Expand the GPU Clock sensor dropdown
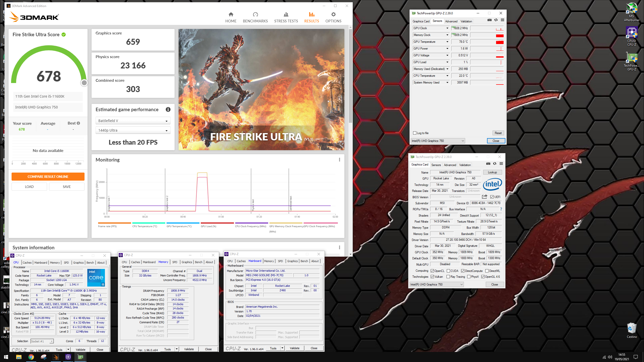The height and width of the screenshot is (362, 644). pyautogui.click(x=447, y=28)
